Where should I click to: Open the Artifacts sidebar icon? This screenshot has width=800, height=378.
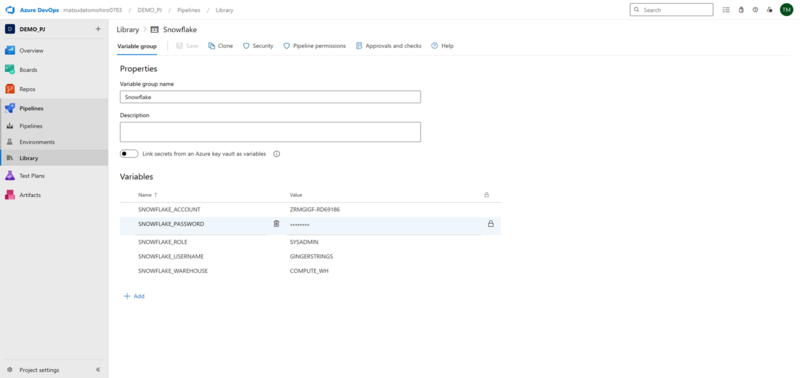pyautogui.click(x=10, y=195)
